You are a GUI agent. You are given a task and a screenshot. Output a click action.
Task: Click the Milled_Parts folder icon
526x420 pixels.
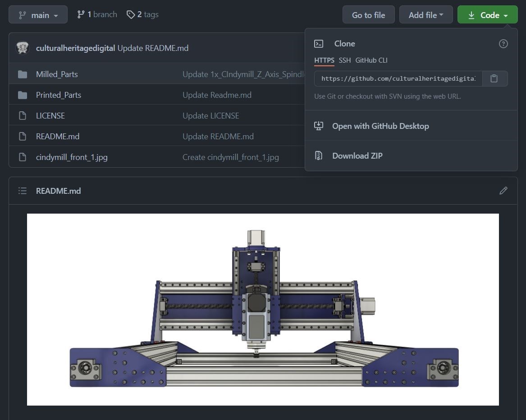point(23,74)
